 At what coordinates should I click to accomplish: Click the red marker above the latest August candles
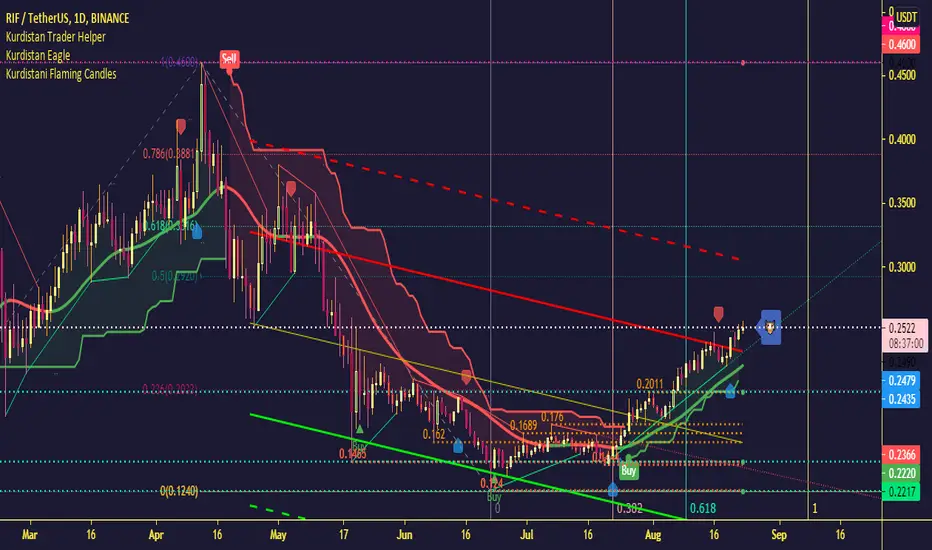pos(718,314)
